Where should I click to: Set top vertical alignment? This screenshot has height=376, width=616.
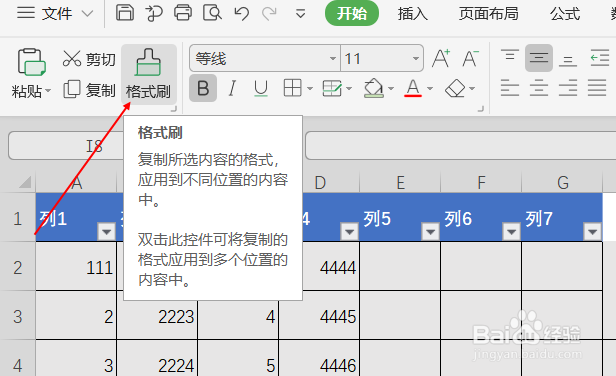pos(510,55)
